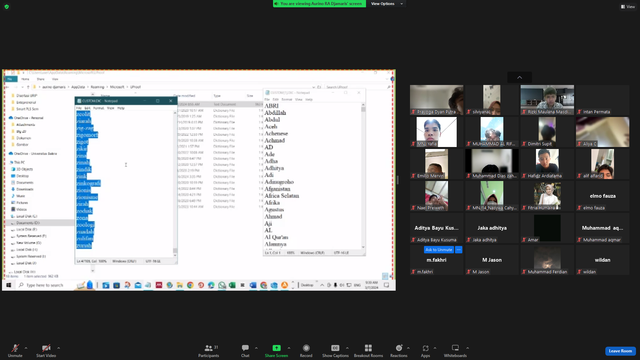640x360 pixels.
Task: Select wildan participant tile
Action: (x=602, y=260)
